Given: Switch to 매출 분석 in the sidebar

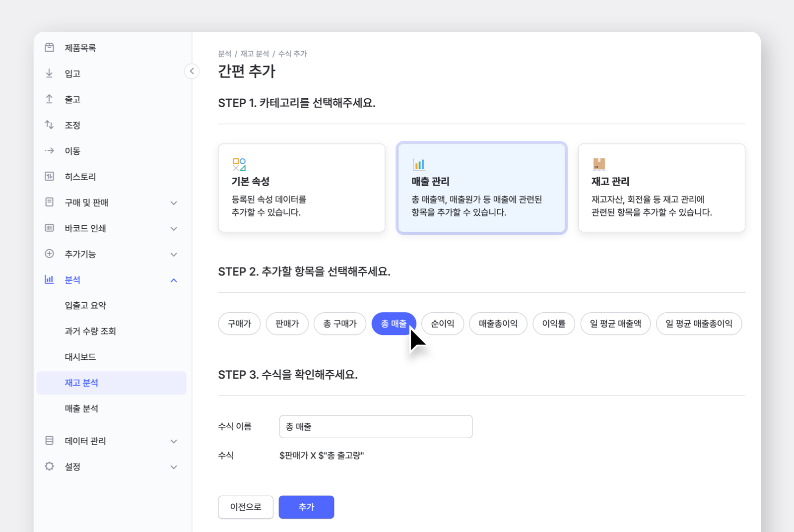Looking at the screenshot, I should coord(81,408).
